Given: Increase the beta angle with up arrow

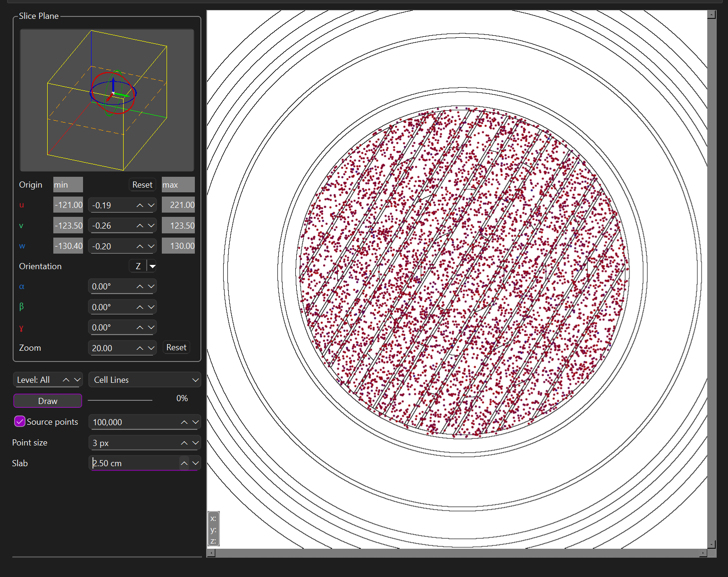Looking at the screenshot, I should tap(140, 307).
